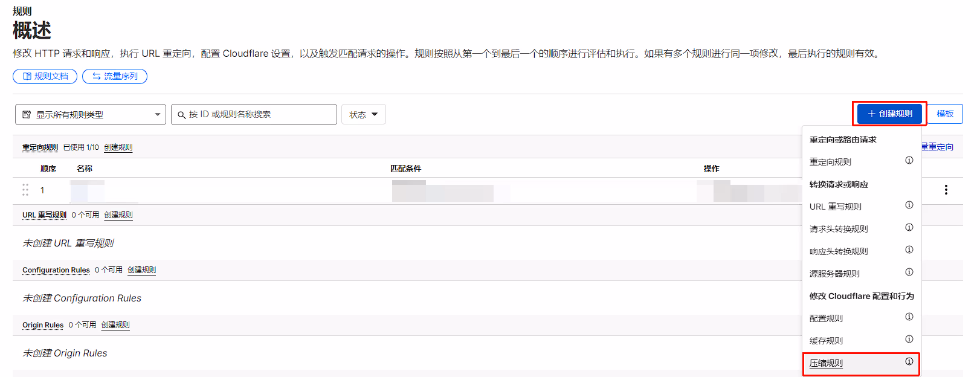Click info icon next to 缓存规则
Viewport: 980px width, 377px height.
pos(909,339)
